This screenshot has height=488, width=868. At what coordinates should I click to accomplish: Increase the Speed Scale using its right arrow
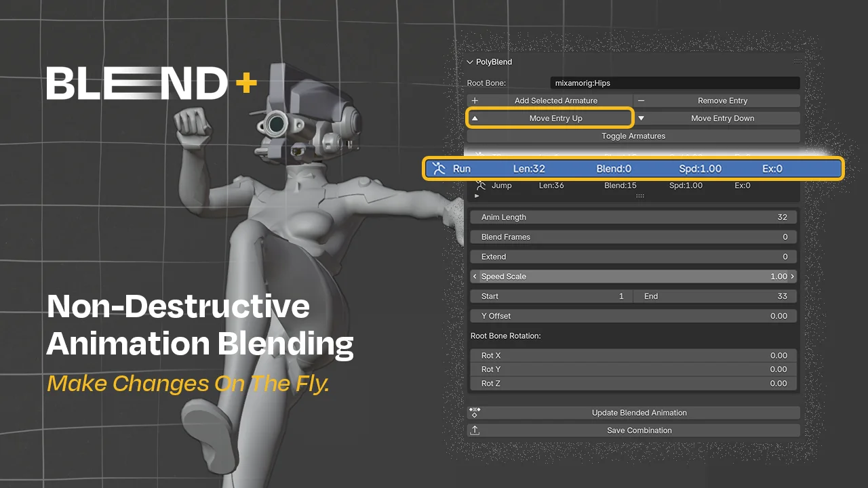point(791,277)
